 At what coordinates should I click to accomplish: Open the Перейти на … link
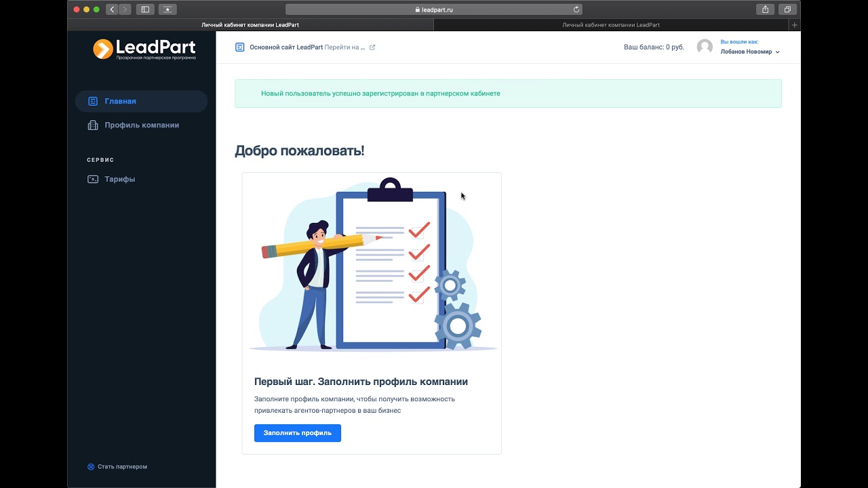point(344,47)
